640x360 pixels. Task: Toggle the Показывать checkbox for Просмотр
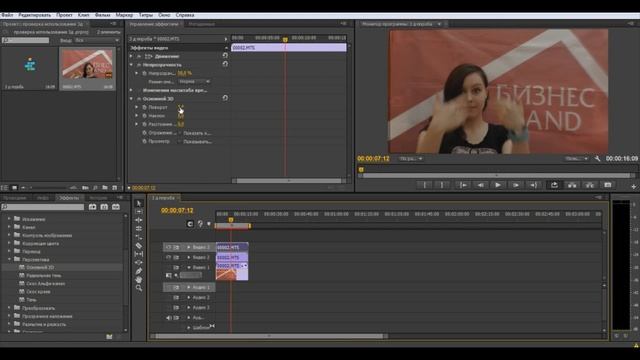tap(180, 142)
